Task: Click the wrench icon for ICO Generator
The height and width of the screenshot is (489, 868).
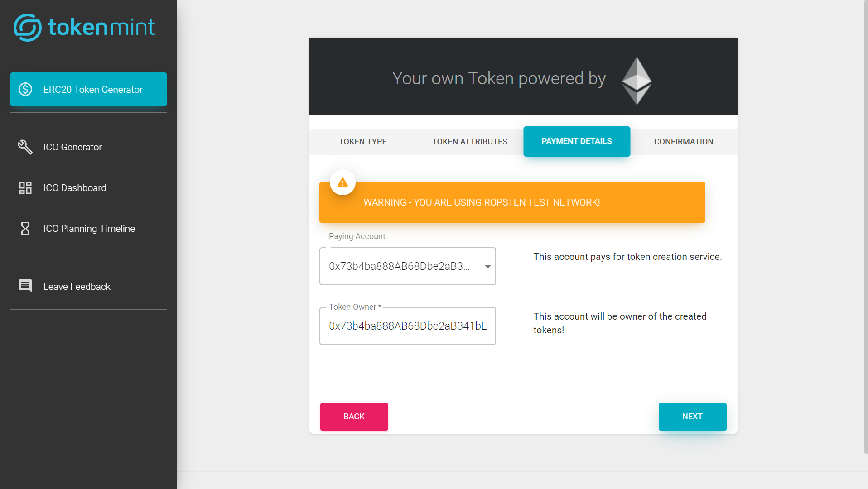Action: [25, 147]
